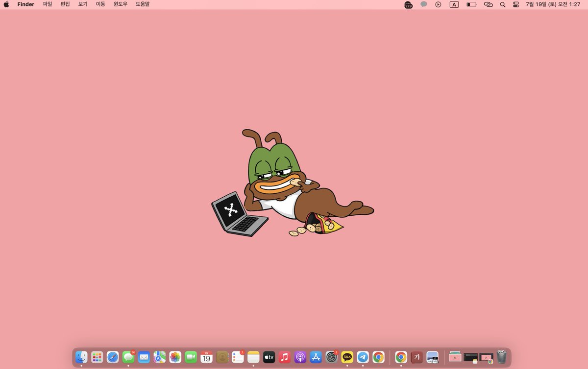Open the 보기 menu

[x=83, y=4]
